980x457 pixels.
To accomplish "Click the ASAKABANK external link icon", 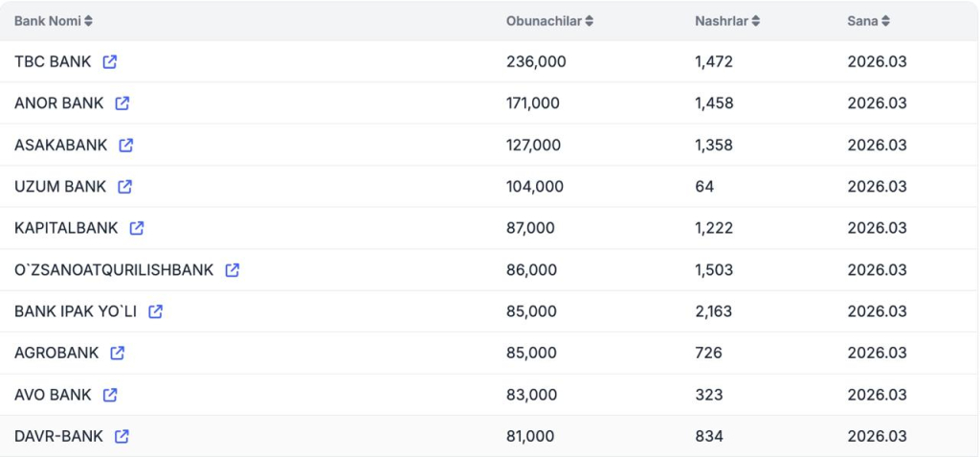I will pos(126,146).
